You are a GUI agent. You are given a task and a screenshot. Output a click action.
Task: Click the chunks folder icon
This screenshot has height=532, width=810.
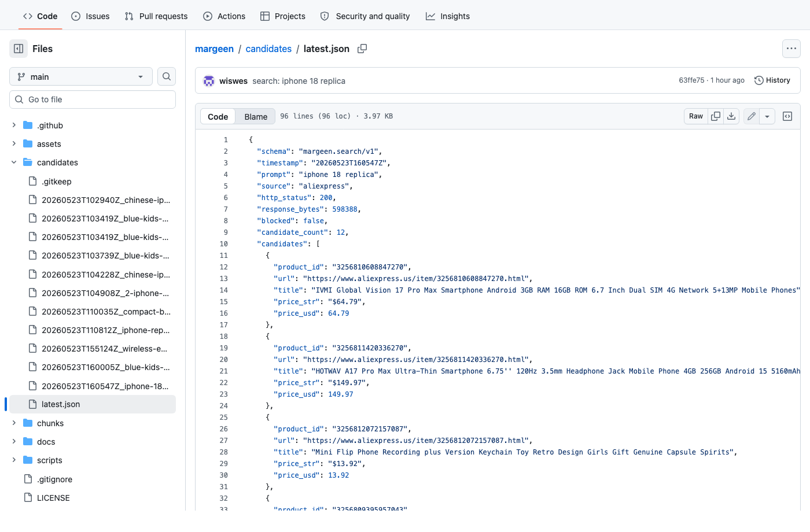pyautogui.click(x=28, y=423)
